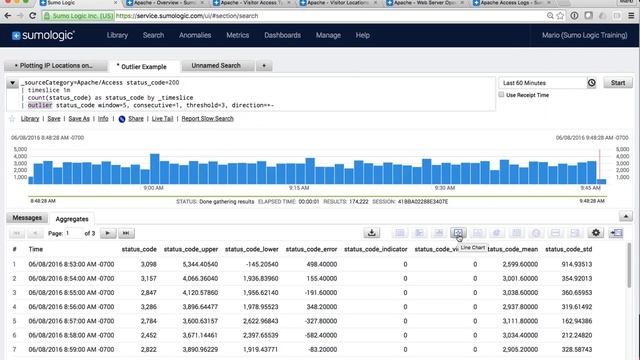The width and height of the screenshot is (640, 360).
Task: Click Report Slow Search link
Action: pos(207,119)
